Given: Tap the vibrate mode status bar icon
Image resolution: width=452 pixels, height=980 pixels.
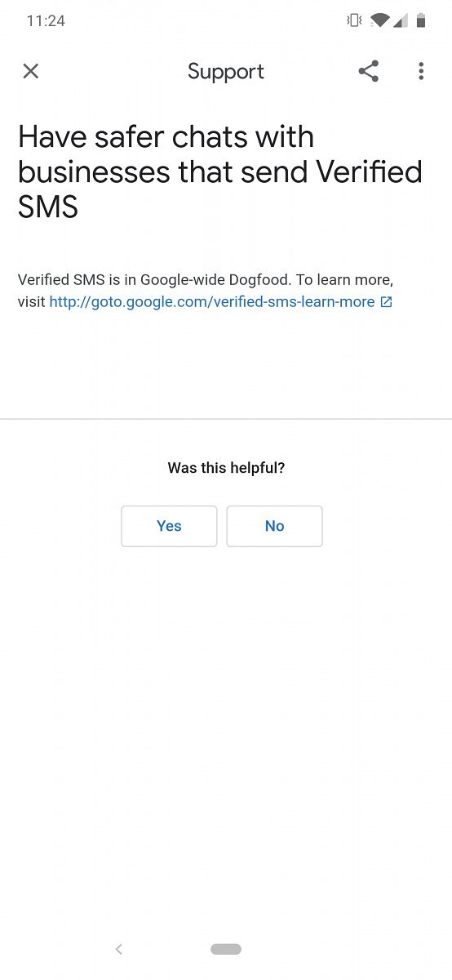Looking at the screenshot, I should click(x=354, y=20).
